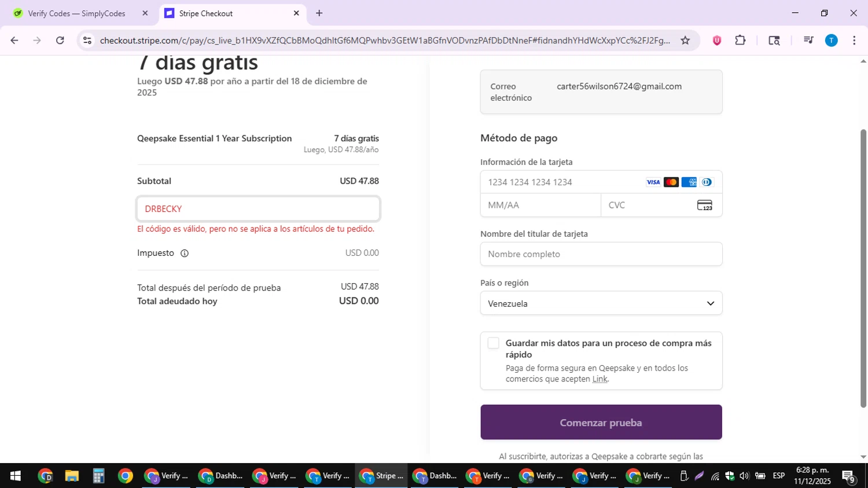Click the Subtotal USD 47.88 amount
Screen dimensions: 868x488
pos(359,181)
